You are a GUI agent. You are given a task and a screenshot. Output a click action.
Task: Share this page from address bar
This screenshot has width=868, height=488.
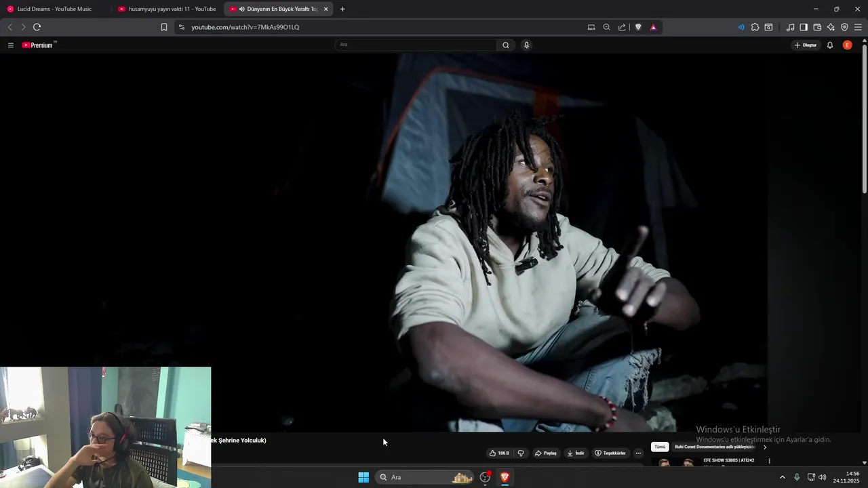coord(622,27)
